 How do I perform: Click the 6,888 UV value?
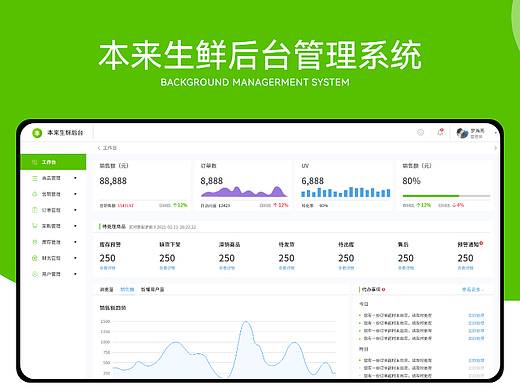(x=313, y=181)
